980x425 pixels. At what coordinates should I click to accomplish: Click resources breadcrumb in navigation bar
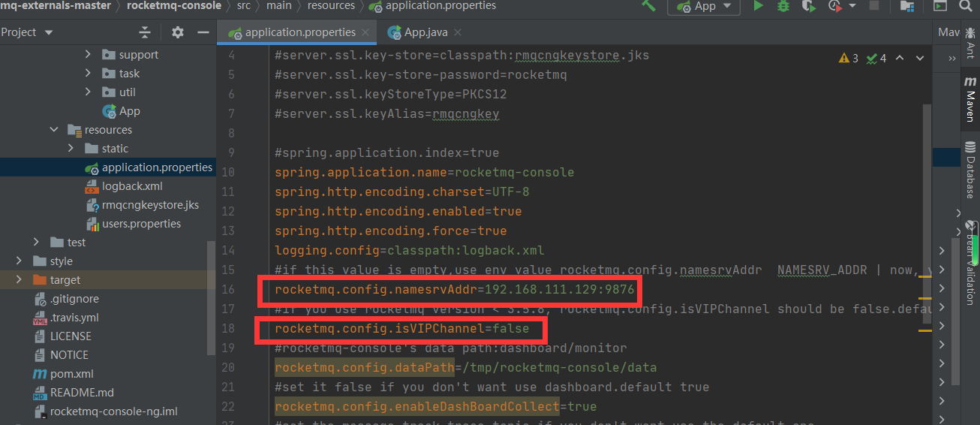(x=331, y=5)
